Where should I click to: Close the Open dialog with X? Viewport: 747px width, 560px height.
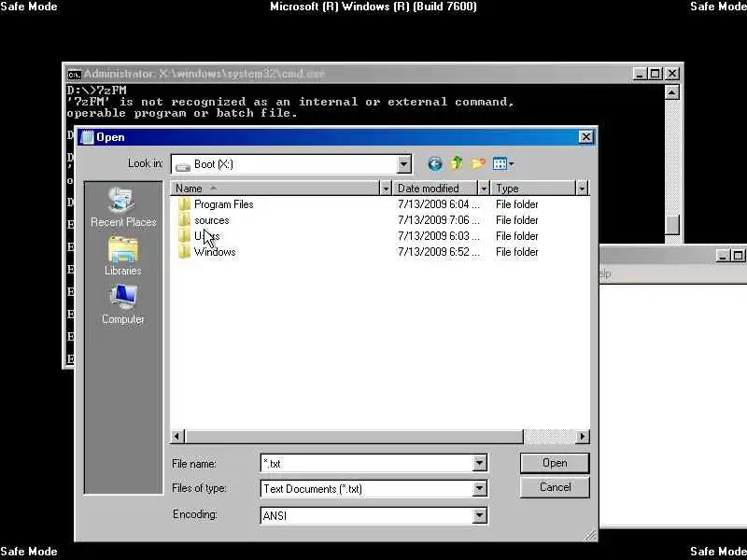[586, 137]
